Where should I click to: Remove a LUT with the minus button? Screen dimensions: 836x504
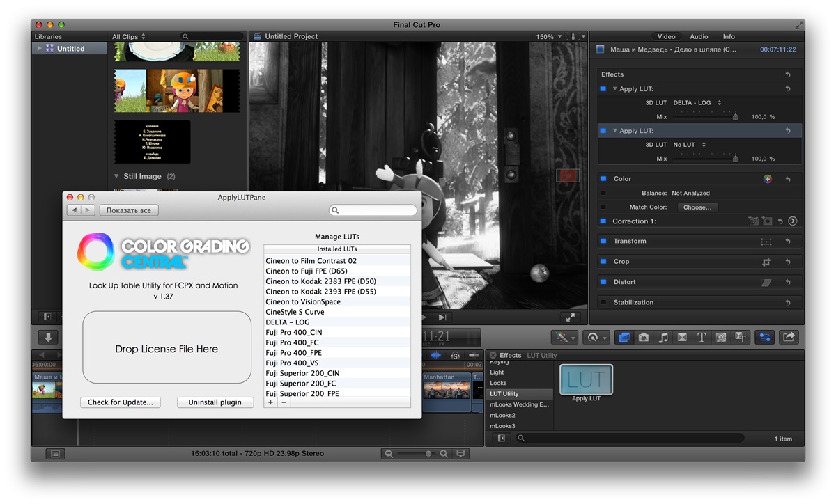(284, 402)
